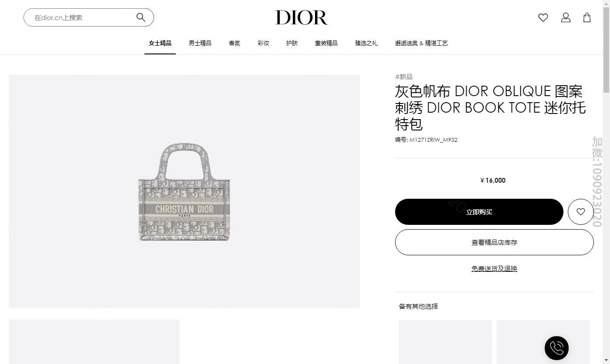Click the DIOR logo

coord(302,18)
